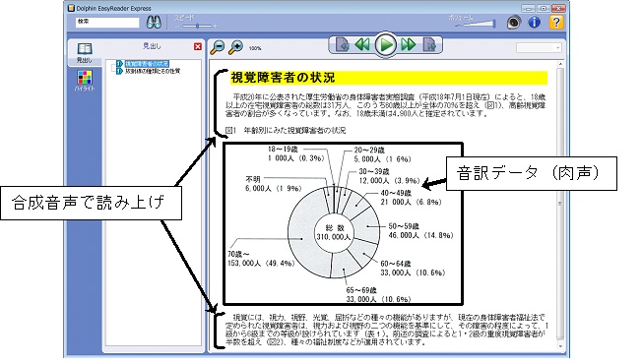Select the second heading in the tree

point(153,71)
